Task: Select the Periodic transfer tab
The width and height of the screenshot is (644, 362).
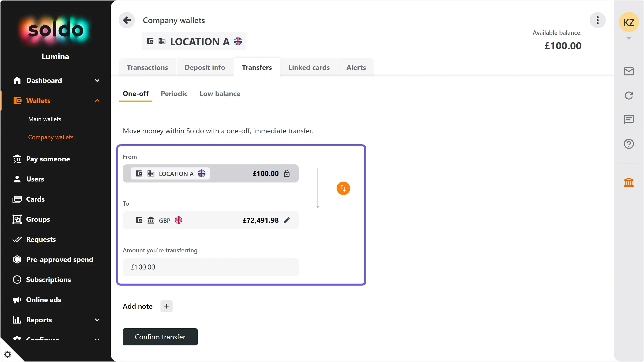Action: click(174, 94)
